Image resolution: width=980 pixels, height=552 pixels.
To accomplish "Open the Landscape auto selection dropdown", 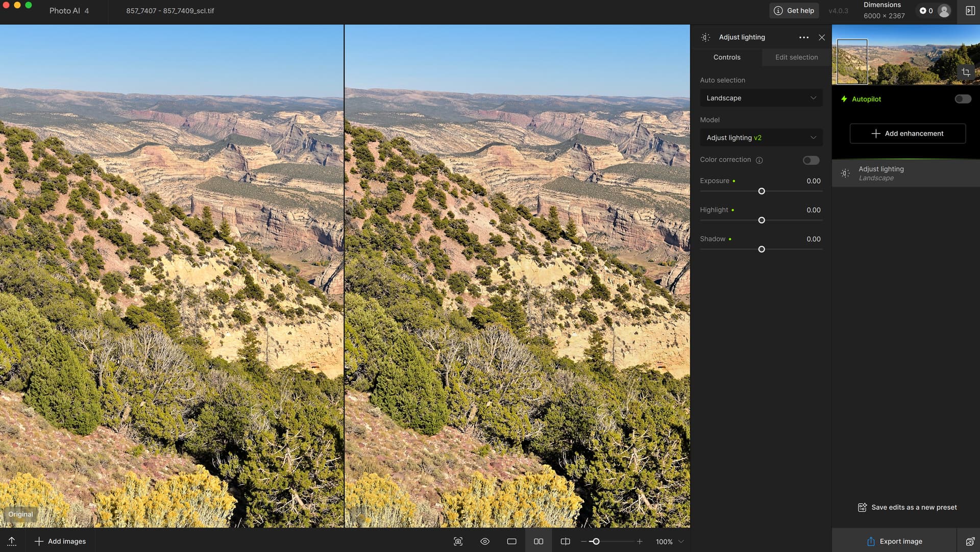I will [761, 98].
